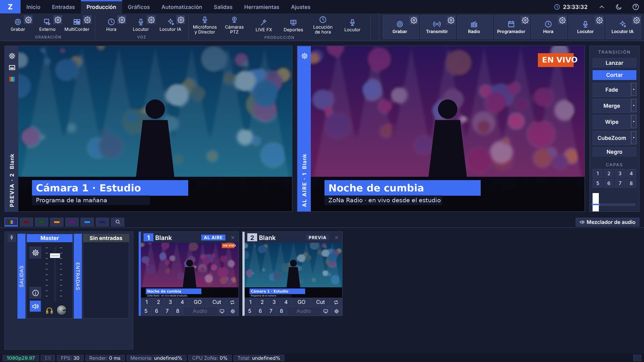Click GO on input 2 Blank card

pyautogui.click(x=301, y=302)
